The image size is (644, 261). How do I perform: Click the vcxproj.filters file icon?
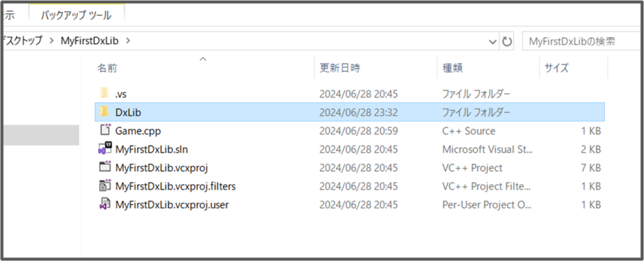pyautogui.click(x=104, y=186)
